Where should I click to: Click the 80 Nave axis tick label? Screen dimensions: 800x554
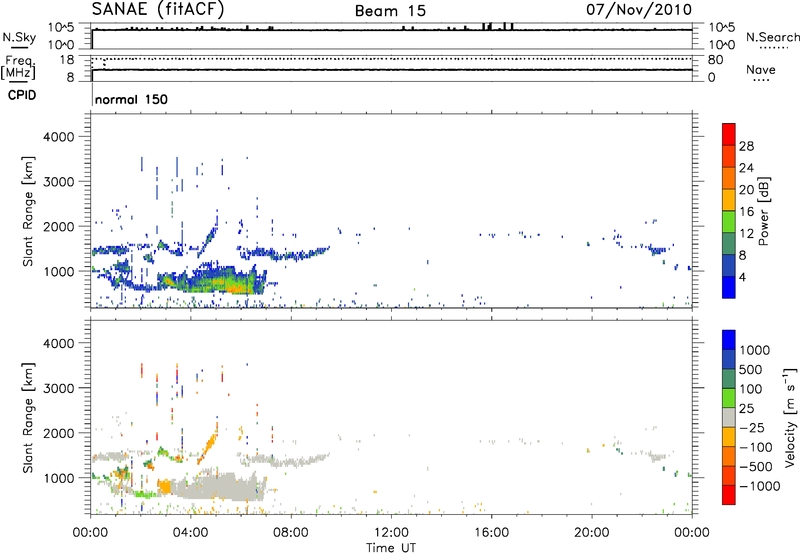tap(715, 60)
